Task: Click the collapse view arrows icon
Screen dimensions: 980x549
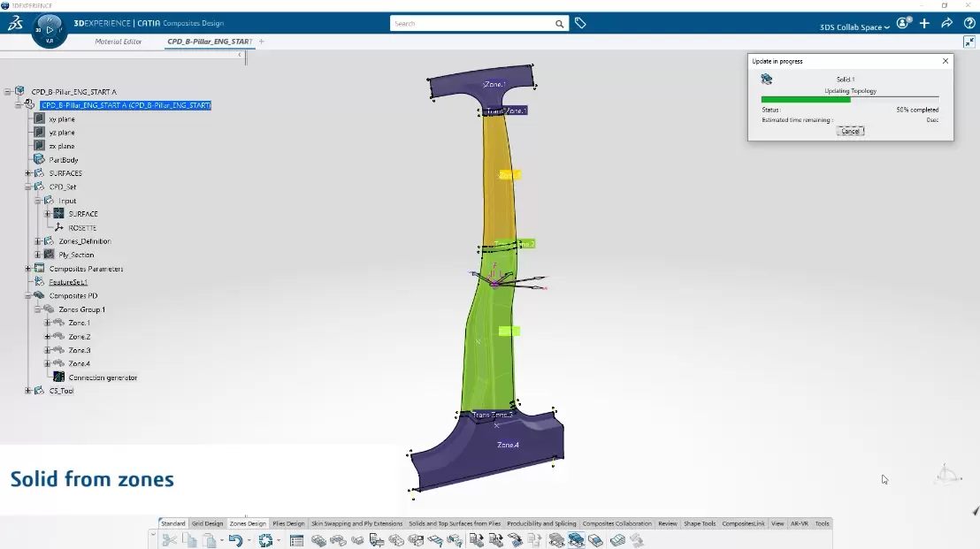Action: pyautogui.click(x=969, y=42)
